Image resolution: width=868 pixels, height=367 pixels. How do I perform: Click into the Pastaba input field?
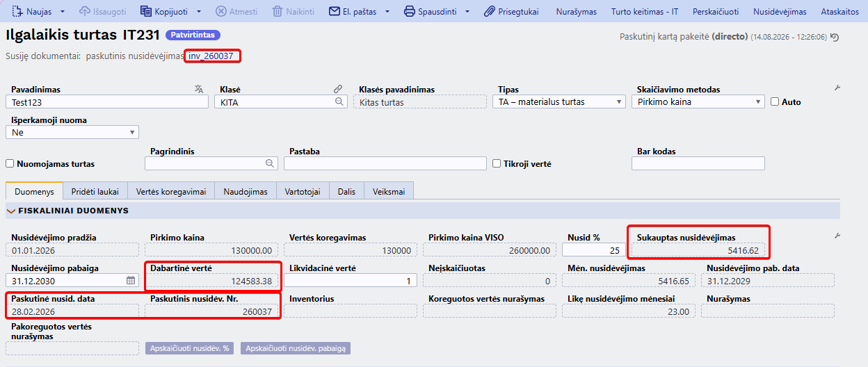[x=385, y=163]
